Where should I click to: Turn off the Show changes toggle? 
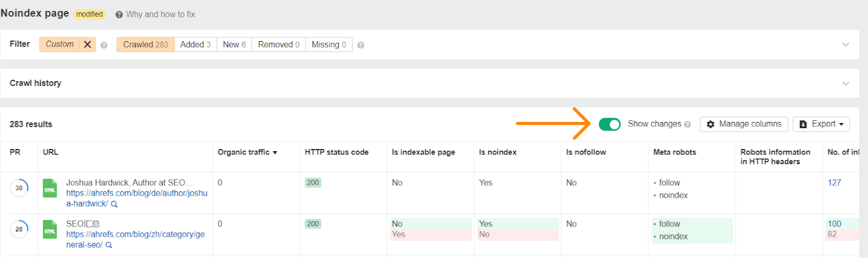click(609, 124)
